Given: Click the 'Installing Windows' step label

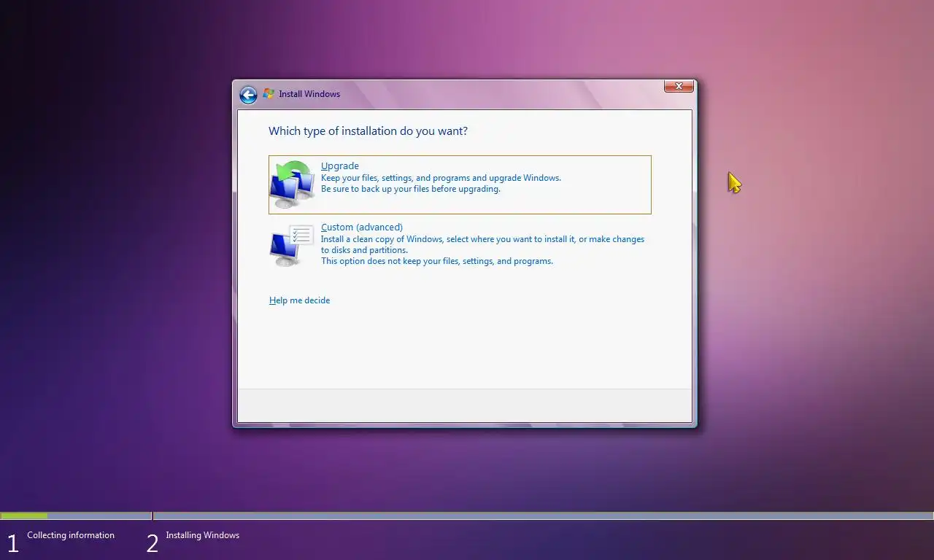Looking at the screenshot, I should pyautogui.click(x=202, y=535).
